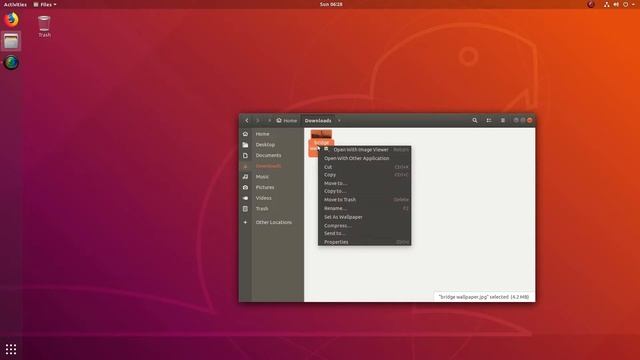Click the "bridge wallpaper.jpg" selected status text
Screen dimensions: 640x360
[484, 297]
